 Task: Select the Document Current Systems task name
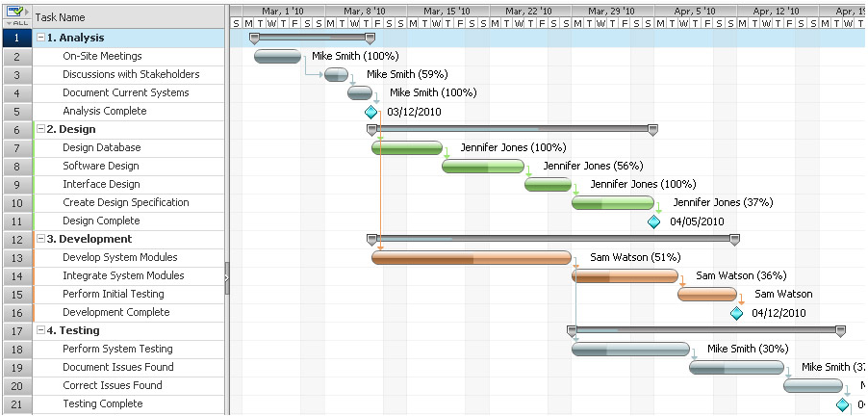[126, 92]
